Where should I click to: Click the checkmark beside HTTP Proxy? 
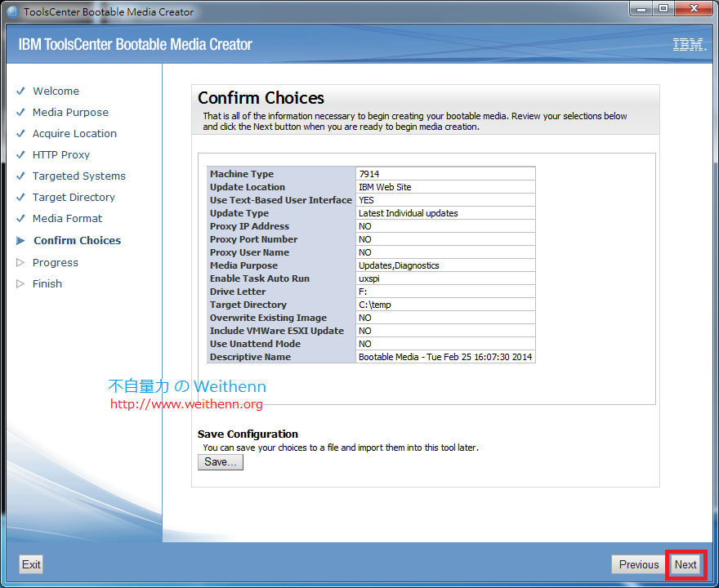pyautogui.click(x=20, y=154)
